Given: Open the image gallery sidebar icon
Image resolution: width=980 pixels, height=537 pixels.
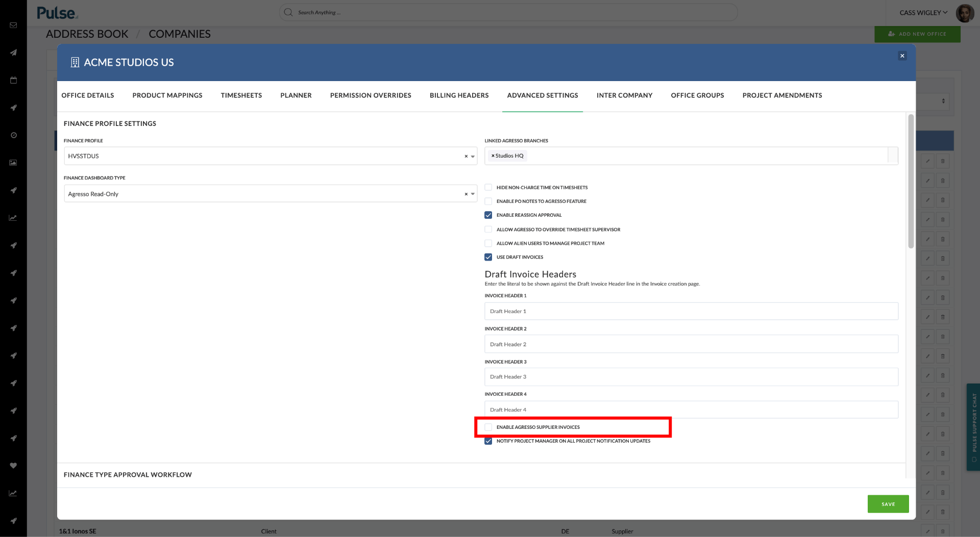Looking at the screenshot, I should tap(13, 163).
